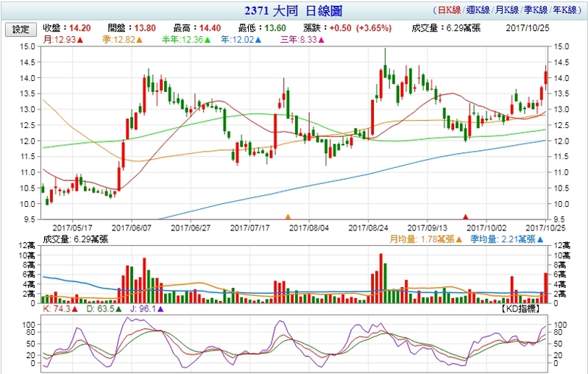The height and width of the screenshot is (374, 588).
Task: Click the 2017/06/07 axis date label
Action: pos(132,227)
